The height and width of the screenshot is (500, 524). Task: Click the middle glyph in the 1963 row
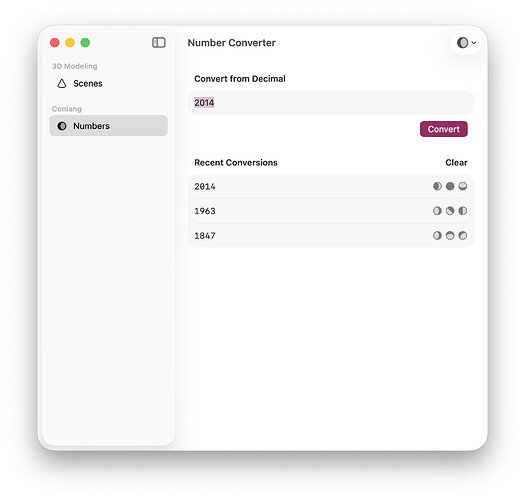pos(450,211)
